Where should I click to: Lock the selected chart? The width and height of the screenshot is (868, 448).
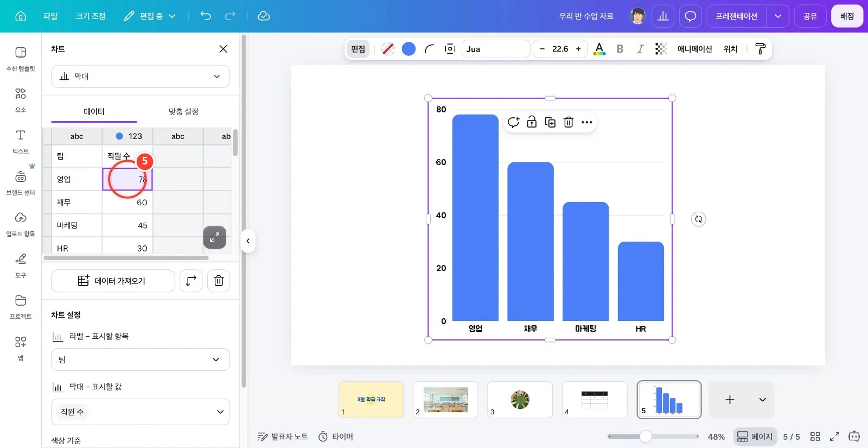coord(532,122)
